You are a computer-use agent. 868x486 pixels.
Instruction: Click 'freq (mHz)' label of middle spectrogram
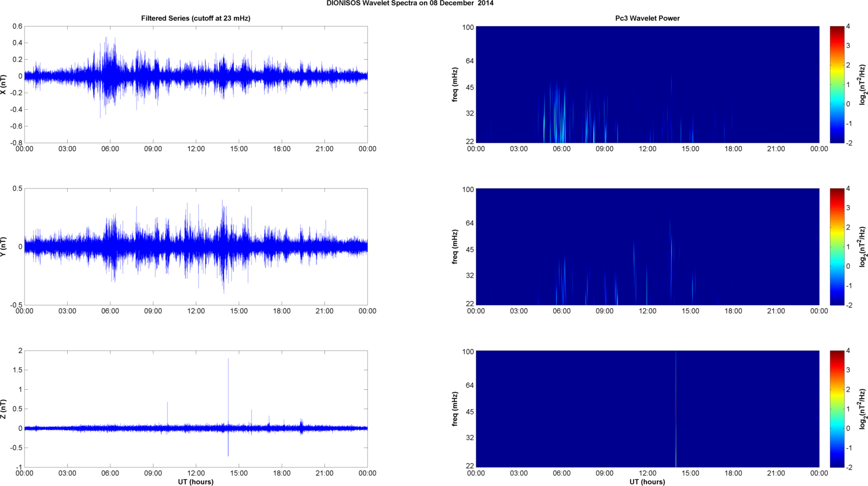coord(455,247)
